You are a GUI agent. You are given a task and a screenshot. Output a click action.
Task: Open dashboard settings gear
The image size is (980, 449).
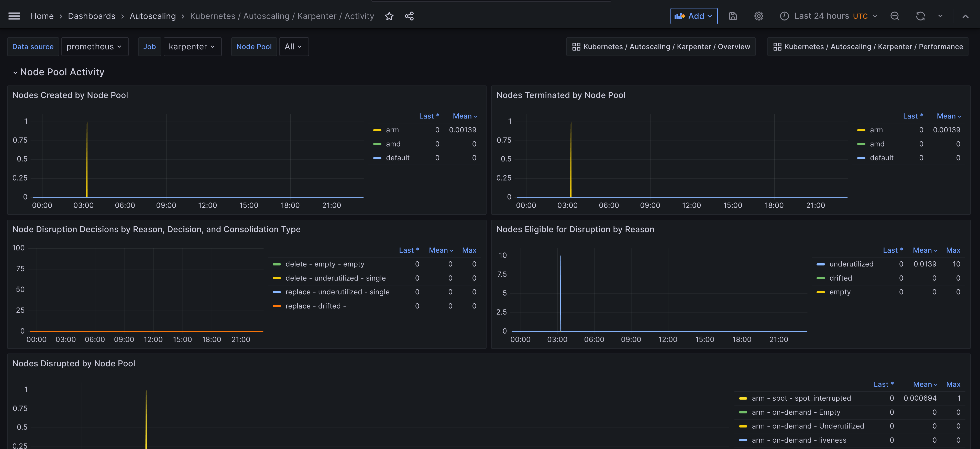click(x=758, y=16)
